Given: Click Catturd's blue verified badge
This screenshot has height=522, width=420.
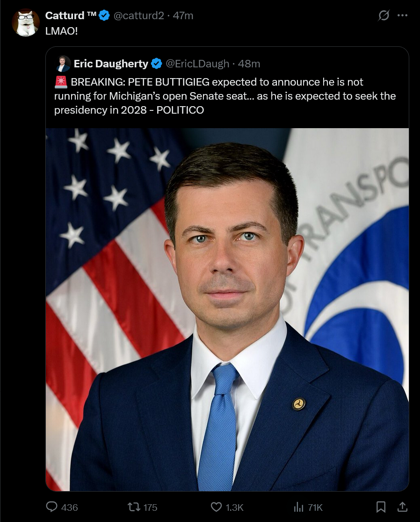Looking at the screenshot, I should point(104,15).
